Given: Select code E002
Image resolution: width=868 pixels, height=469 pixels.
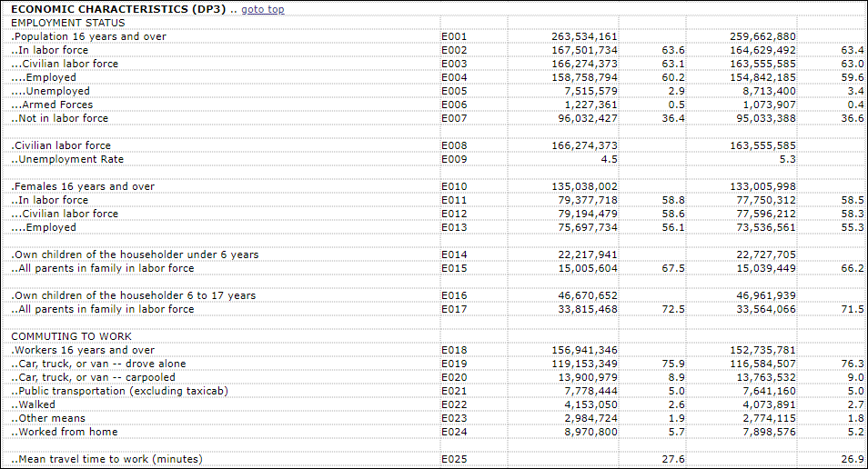Looking at the screenshot, I should 454,50.
